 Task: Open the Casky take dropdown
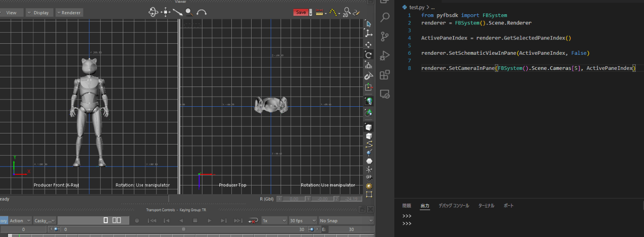45,220
